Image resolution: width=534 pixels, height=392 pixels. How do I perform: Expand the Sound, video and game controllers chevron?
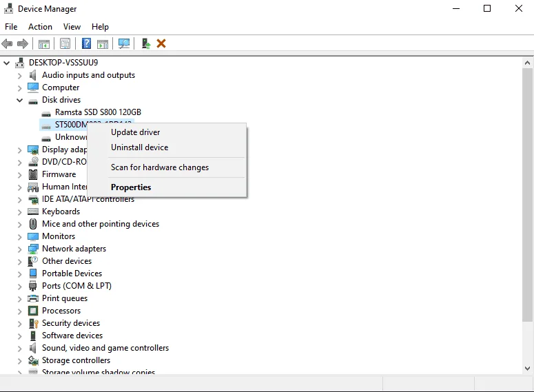[x=19, y=349]
